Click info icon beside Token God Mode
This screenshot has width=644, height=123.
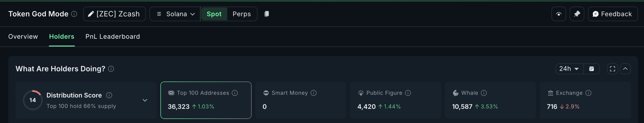coord(74,14)
